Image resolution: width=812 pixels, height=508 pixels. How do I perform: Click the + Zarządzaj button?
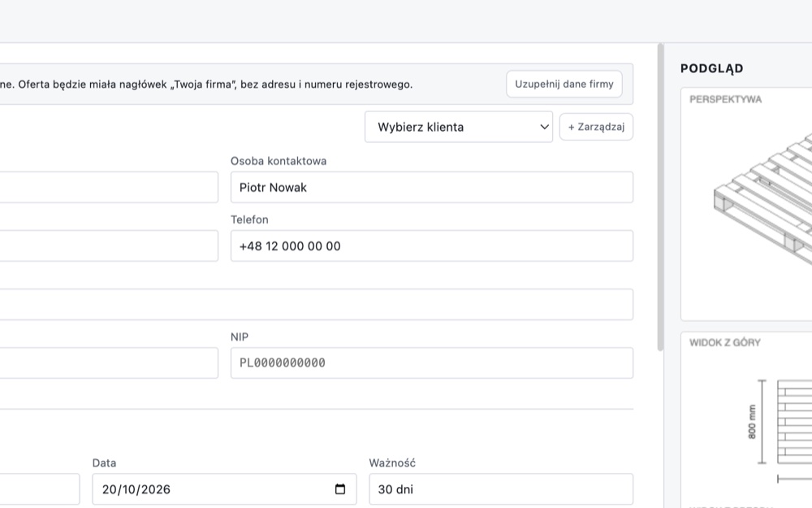coord(596,127)
